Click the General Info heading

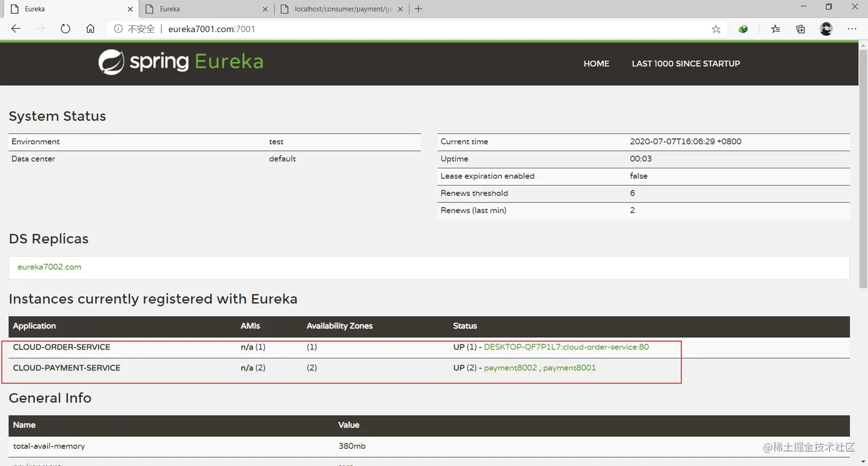click(x=50, y=398)
